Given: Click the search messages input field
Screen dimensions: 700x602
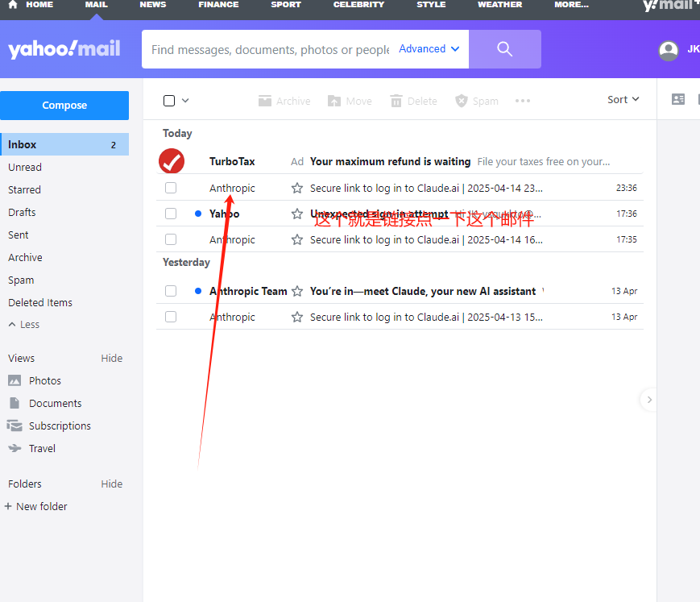Looking at the screenshot, I should [270, 49].
